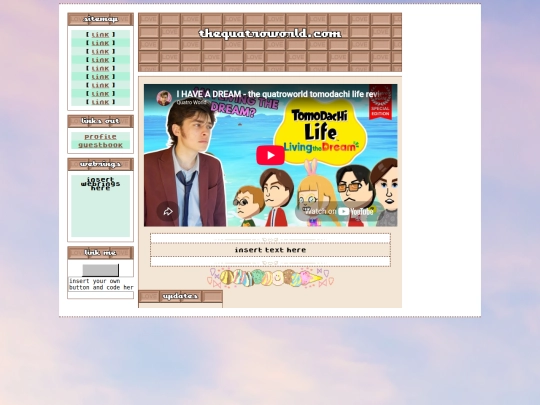Click the 'insert webrings here' text

tap(100, 184)
